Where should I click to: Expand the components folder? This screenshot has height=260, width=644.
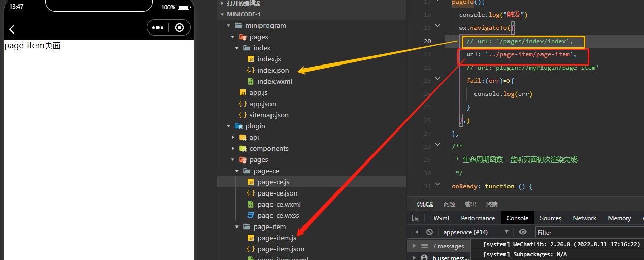233,148
